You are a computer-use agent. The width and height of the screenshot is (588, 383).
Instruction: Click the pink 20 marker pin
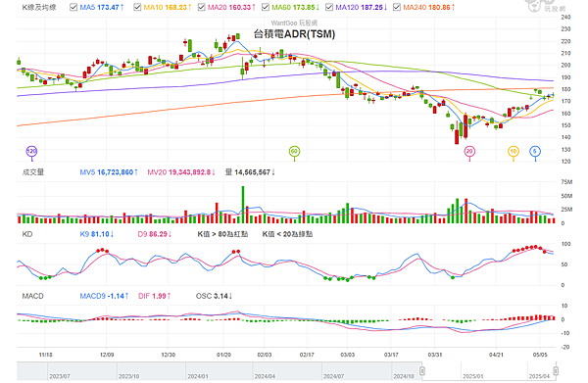click(469, 152)
